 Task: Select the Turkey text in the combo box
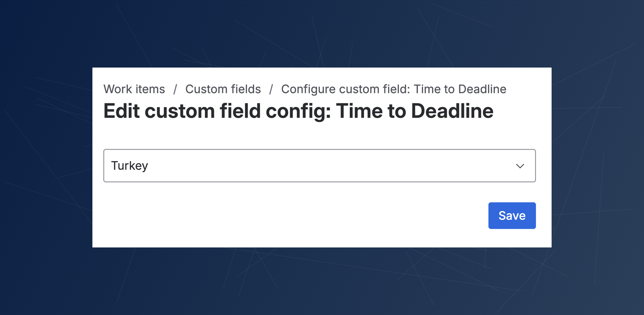pos(129,166)
